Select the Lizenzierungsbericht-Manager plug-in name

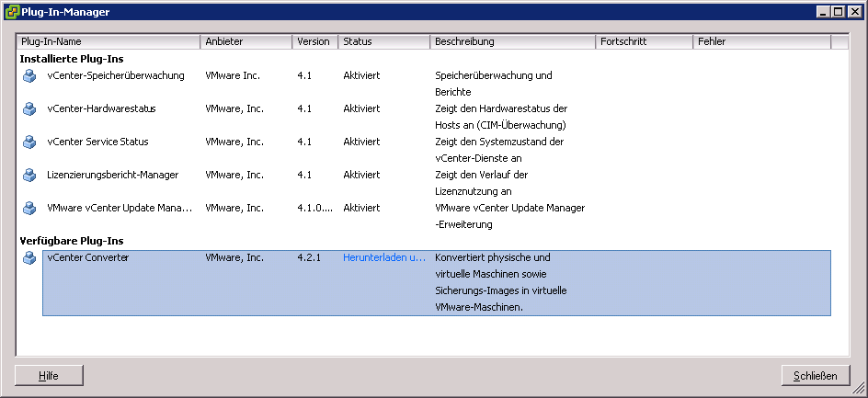(x=112, y=176)
